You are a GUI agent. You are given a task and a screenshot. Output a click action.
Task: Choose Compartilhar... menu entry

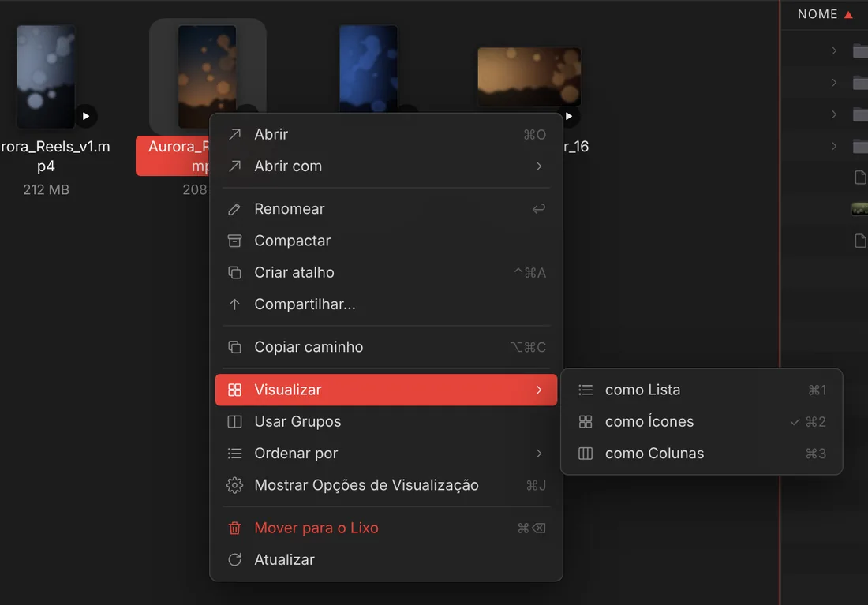point(387,304)
